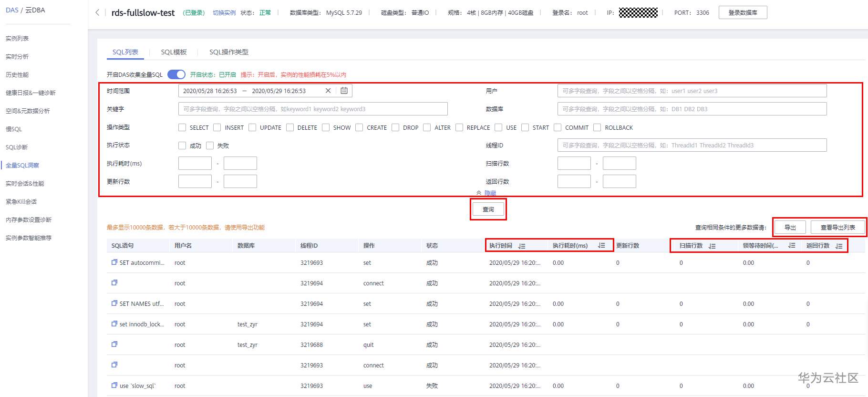Check the UPDATE operation type
This screenshot has height=397, width=868.
(x=252, y=127)
